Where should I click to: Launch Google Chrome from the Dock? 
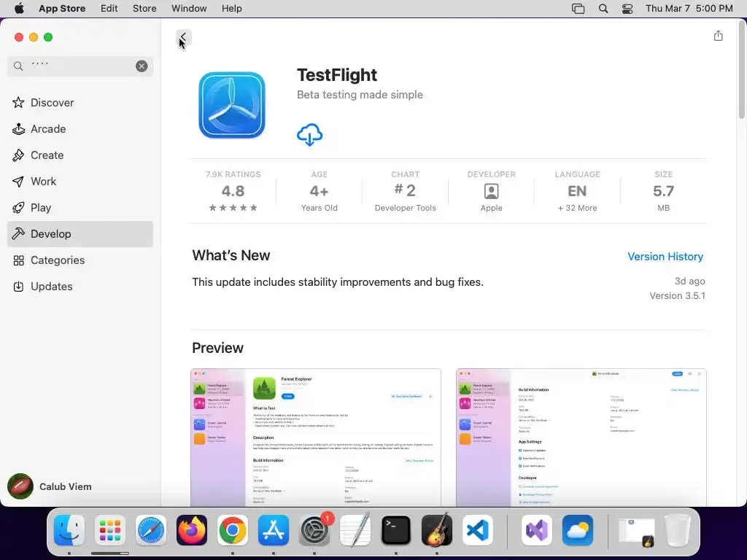233,530
